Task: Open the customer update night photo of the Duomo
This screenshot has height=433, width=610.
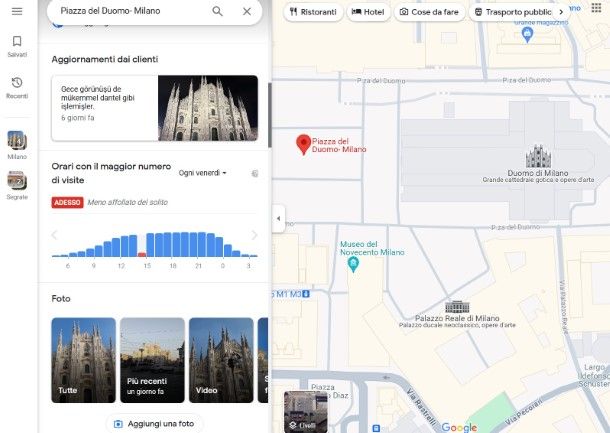Action: pyautogui.click(x=208, y=108)
